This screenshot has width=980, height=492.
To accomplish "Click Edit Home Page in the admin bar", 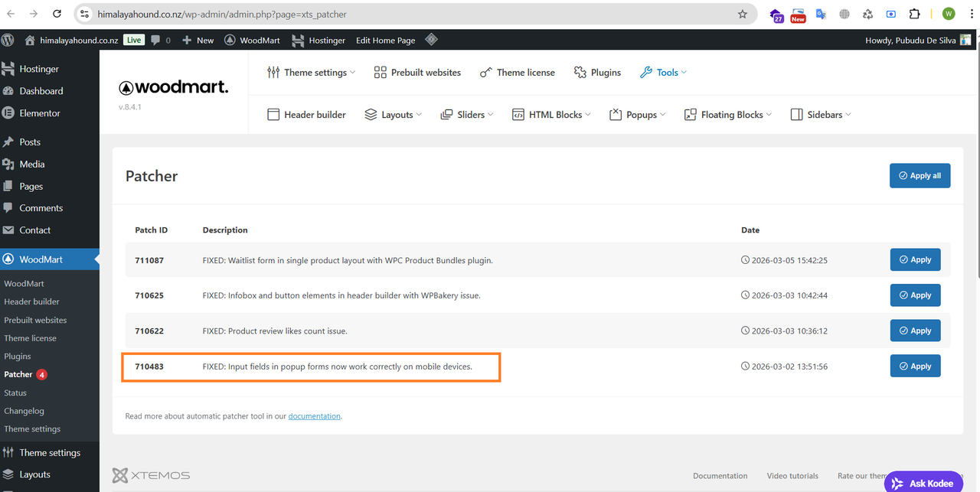I will point(386,40).
